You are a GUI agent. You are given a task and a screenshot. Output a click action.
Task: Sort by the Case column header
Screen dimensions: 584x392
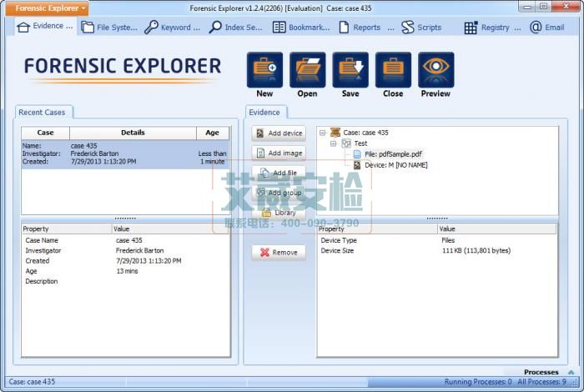coord(45,133)
